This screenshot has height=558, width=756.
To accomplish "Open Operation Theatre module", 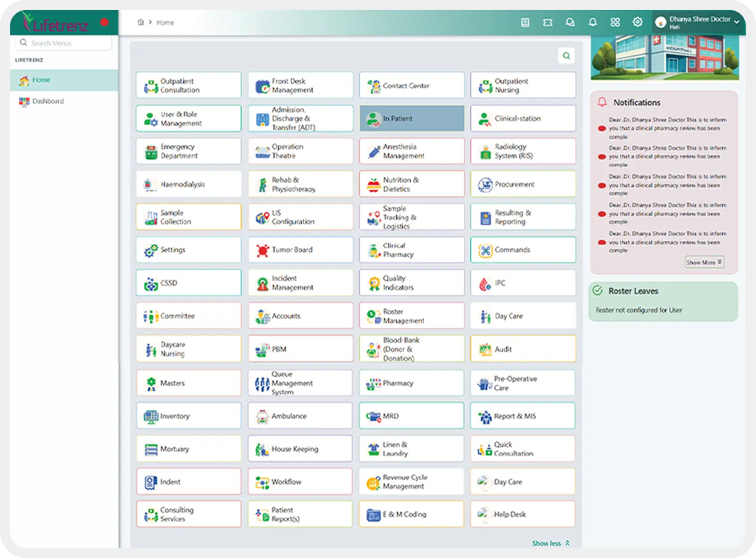I will tap(300, 151).
